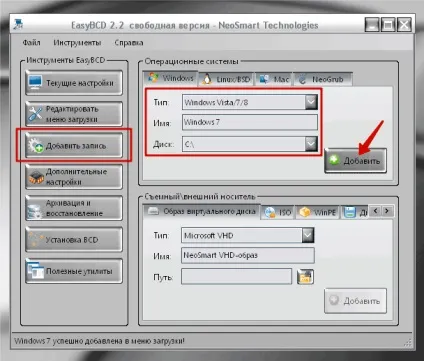The width and height of the screenshot is (424, 361).
Task: Switch to the WinPE tab
Action: (318, 212)
